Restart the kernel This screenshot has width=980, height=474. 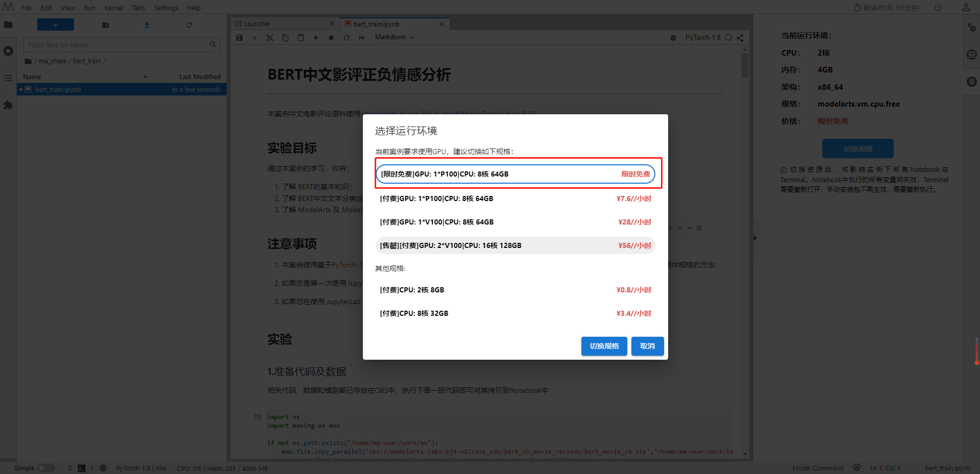pos(346,37)
